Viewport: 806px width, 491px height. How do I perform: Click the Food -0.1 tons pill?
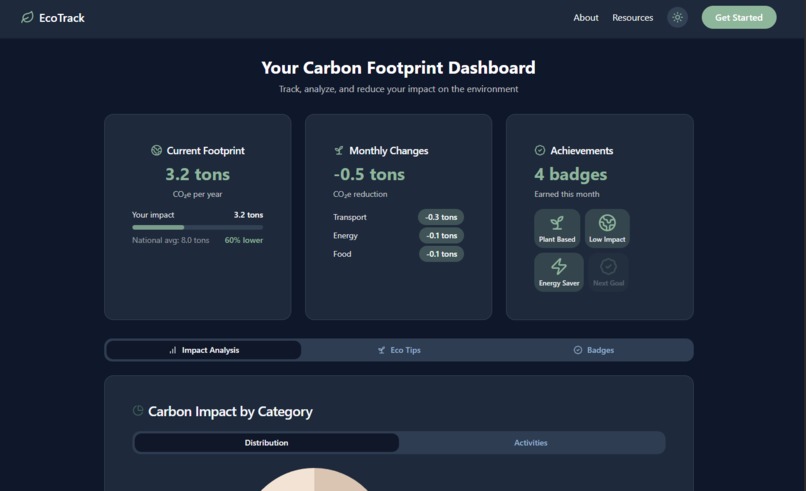tap(442, 254)
